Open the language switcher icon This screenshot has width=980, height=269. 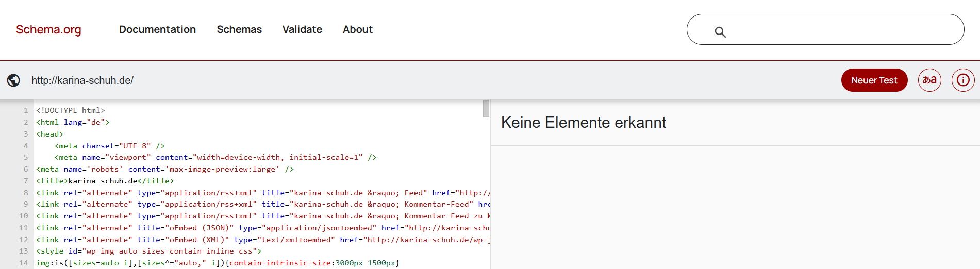[929, 80]
